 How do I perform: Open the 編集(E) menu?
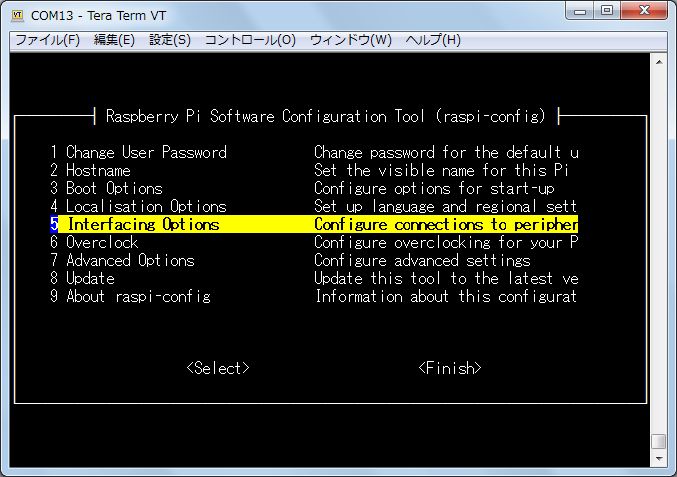[x=113, y=40]
